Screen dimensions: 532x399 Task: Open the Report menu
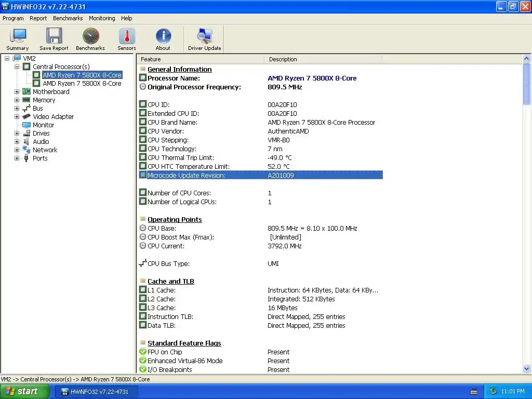pos(38,18)
